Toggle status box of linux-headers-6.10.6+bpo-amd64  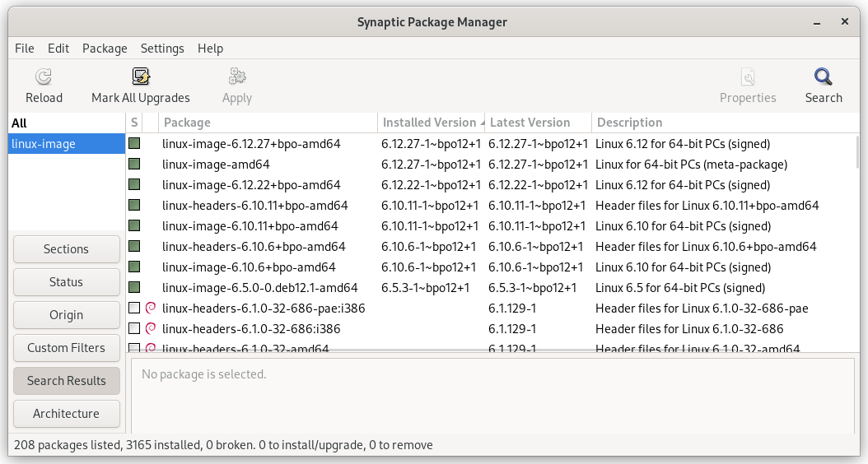click(134, 246)
